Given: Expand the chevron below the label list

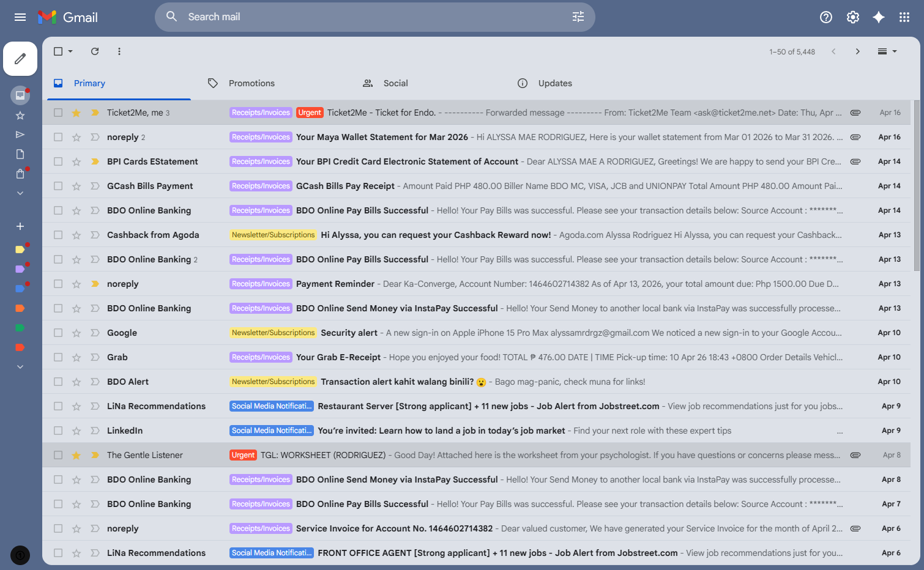Looking at the screenshot, I should click(x=20, y=367).
